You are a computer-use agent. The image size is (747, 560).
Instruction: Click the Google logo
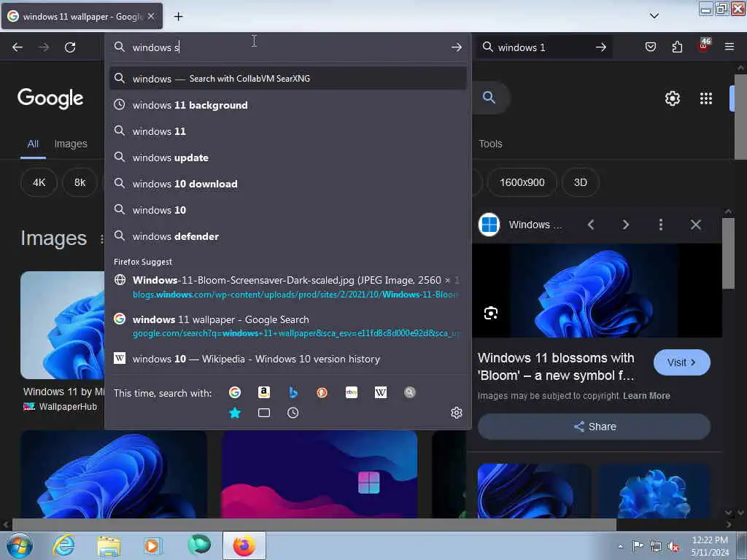click(x=50, y=98)
